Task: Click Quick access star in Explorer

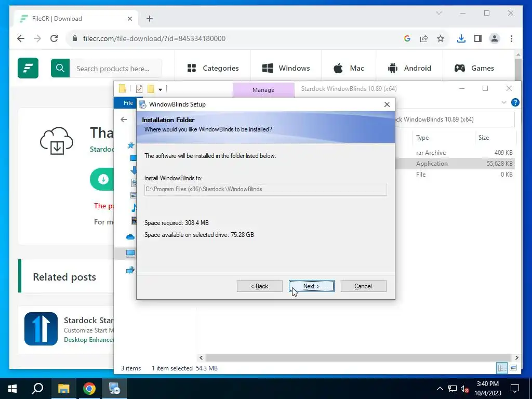Action: pyautogui.click(x=130, y=145)
